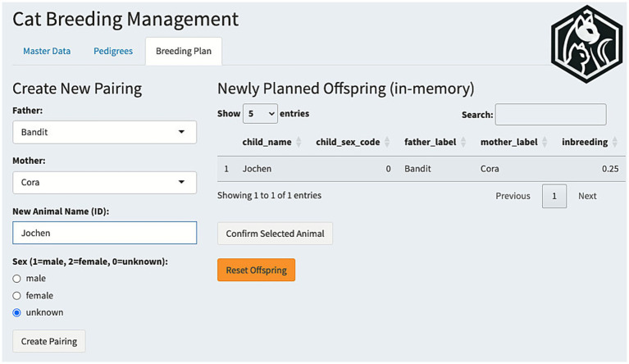Click the Showing 1 to 1 of 1 entries text

pyautogui.click(x=269, y=196)
